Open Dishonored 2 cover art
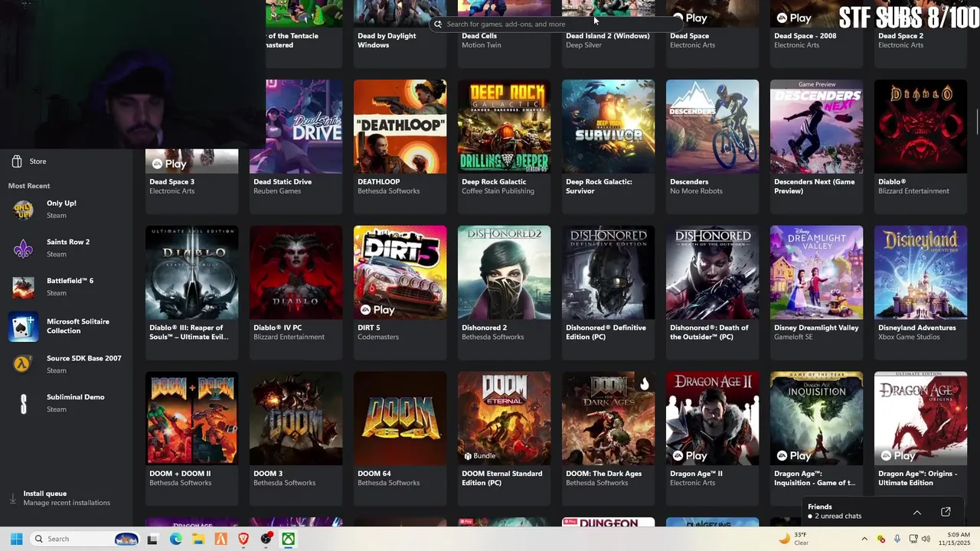This screenshot has width=980, height=551. (x=504, y=272)
